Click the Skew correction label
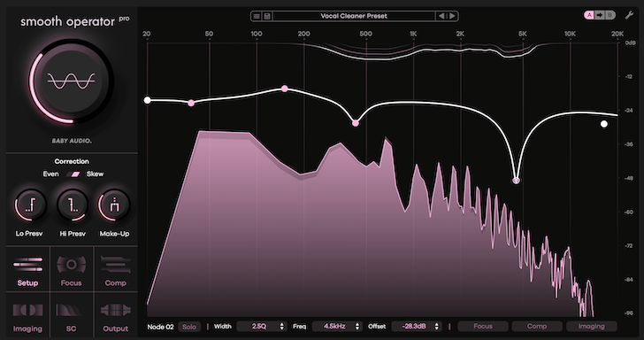This screenshot has width=644, height=340. pos(95,174)
